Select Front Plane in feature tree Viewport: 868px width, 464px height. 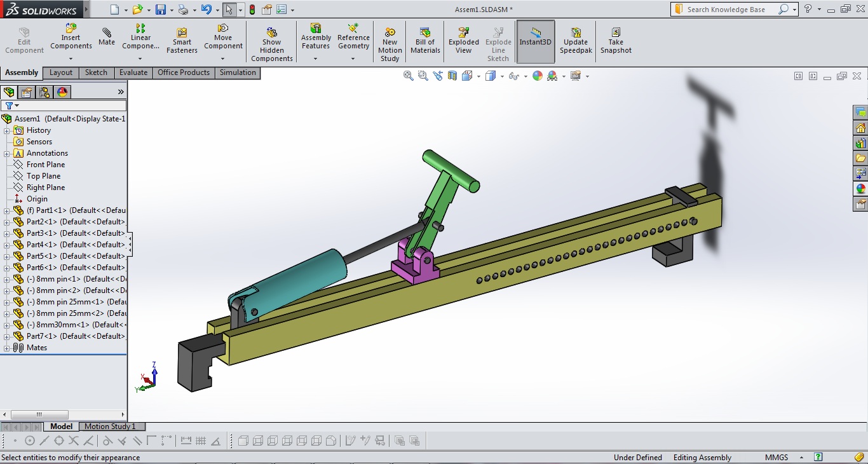46,165
